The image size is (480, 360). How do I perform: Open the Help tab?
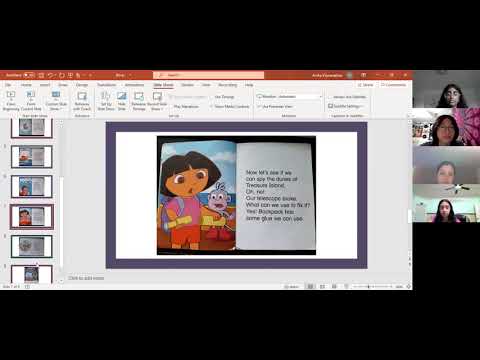tap(249, 85)
